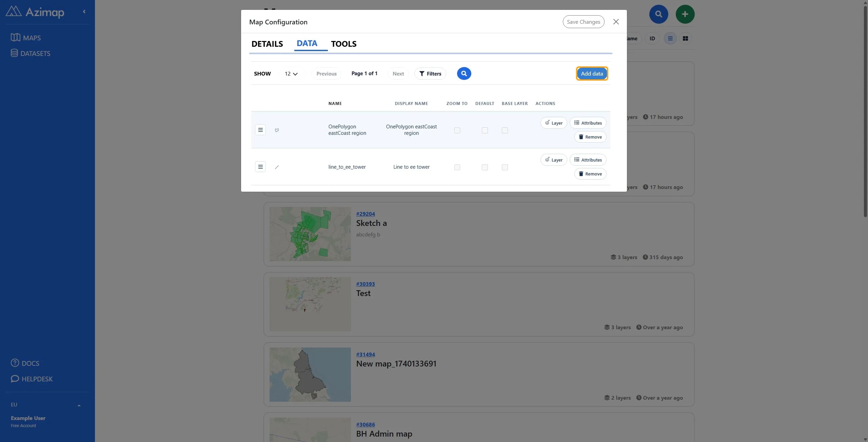Enable Base Layer for OnePolygon eastCoast region

click(x=505, y=130)
